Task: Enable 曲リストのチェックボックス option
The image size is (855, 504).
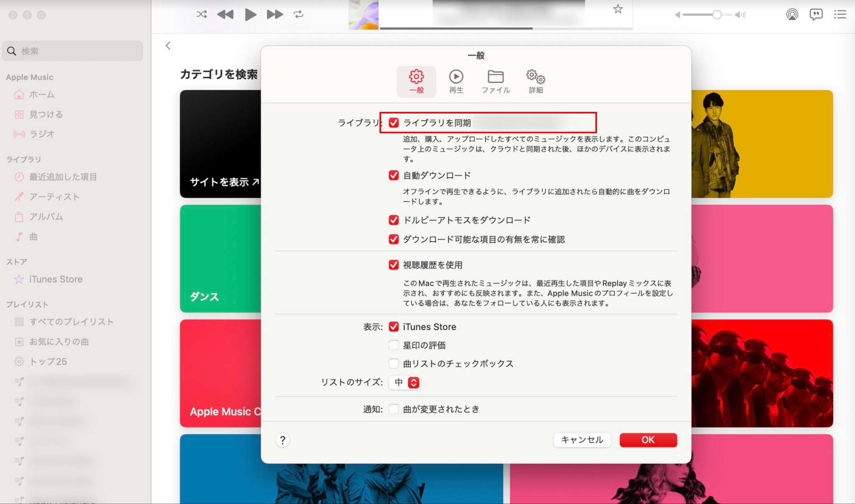Action: pyautogui.click(x=394, y=363)
